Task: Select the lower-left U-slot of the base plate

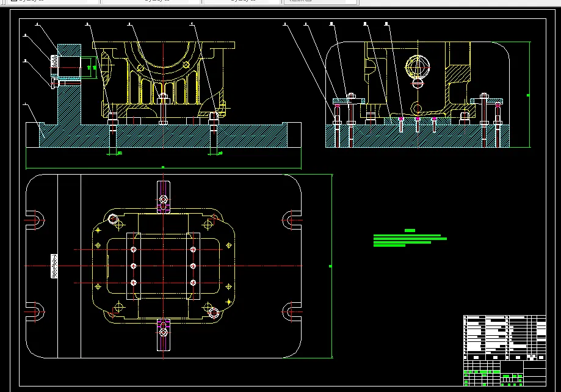Action: coord(35,312)
